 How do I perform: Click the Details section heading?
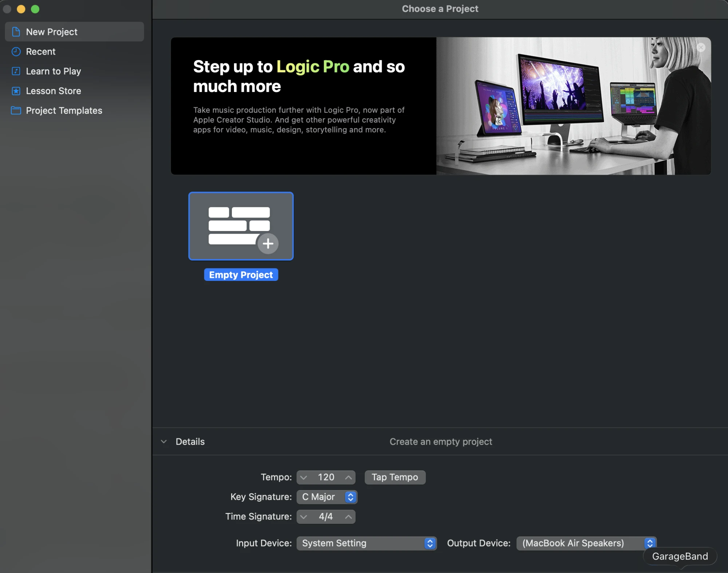click(x=190, y=441)
